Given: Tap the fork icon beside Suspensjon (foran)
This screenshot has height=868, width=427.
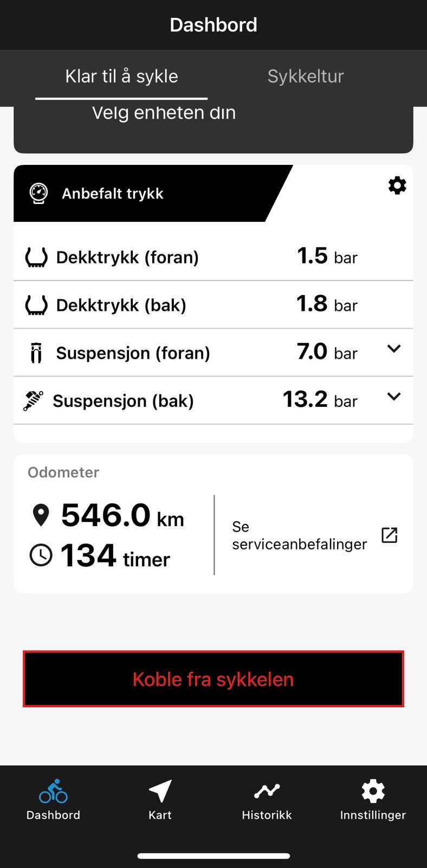Looking at the screenshot, I should (x=36, y=353).
